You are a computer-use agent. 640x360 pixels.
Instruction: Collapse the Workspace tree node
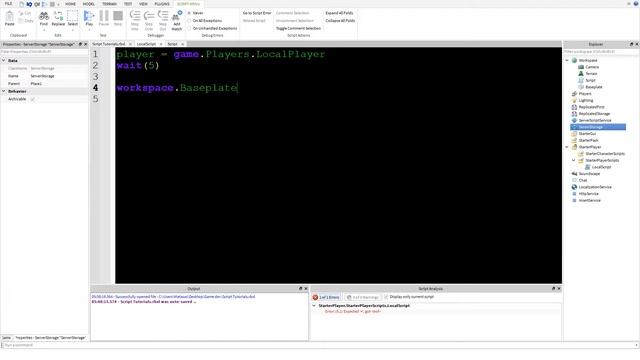[x=567, y=60]
